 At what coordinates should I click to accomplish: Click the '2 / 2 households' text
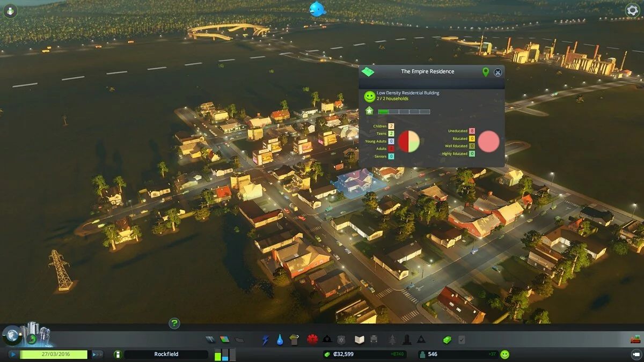[x=392, y=99]
